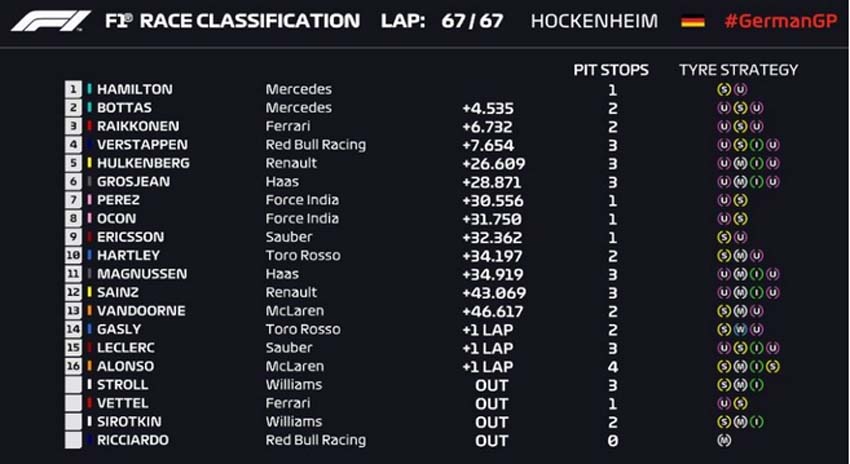This screenshot has width=850, height=464.
Task: Click Bottas's +4.535 time gap
Action: pos(488,108)
